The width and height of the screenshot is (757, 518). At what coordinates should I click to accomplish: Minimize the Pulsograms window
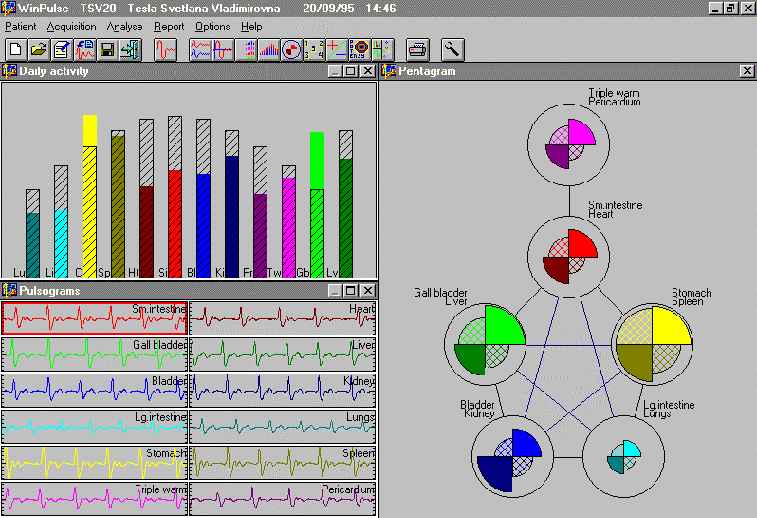[x=335, y=290]
